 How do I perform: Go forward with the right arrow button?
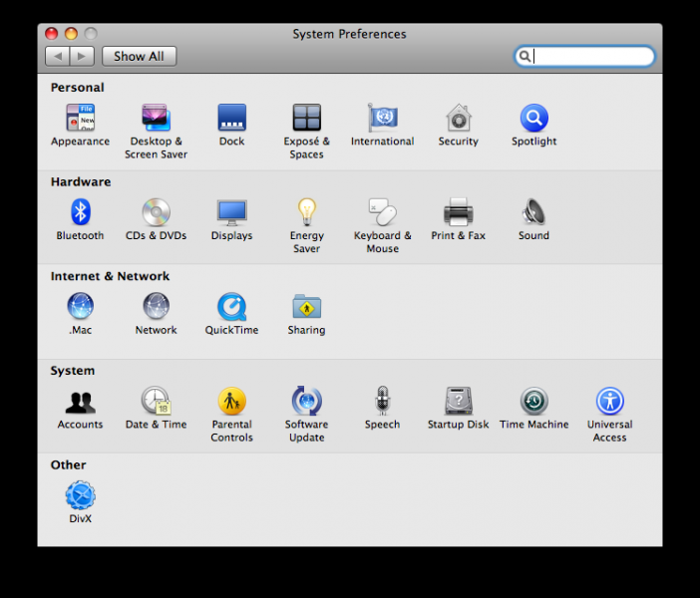tap(82, 56)
